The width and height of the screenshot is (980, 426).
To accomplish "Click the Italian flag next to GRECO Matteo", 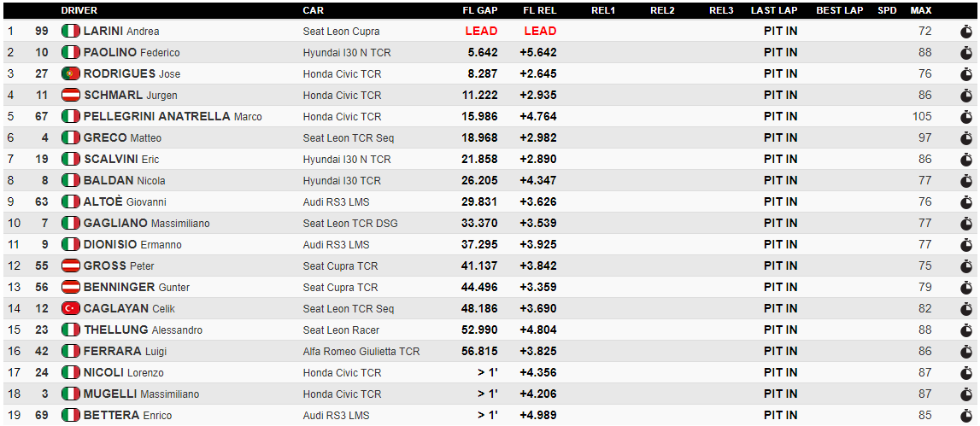I will 71,137.
